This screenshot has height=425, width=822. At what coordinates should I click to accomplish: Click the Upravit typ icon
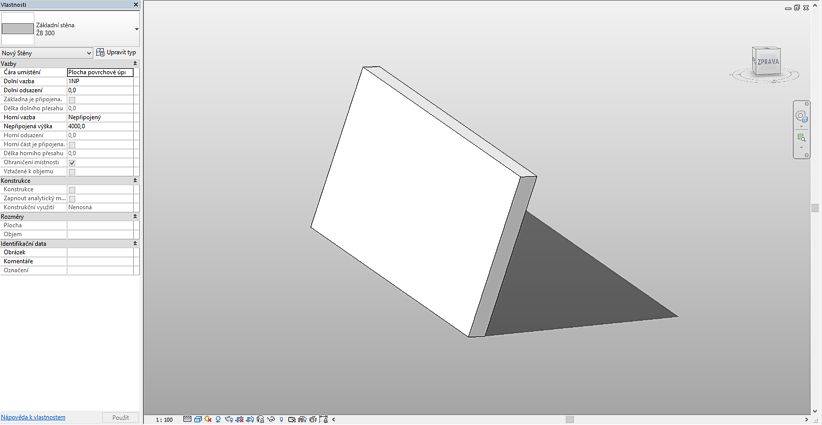[x=100, y=53]
